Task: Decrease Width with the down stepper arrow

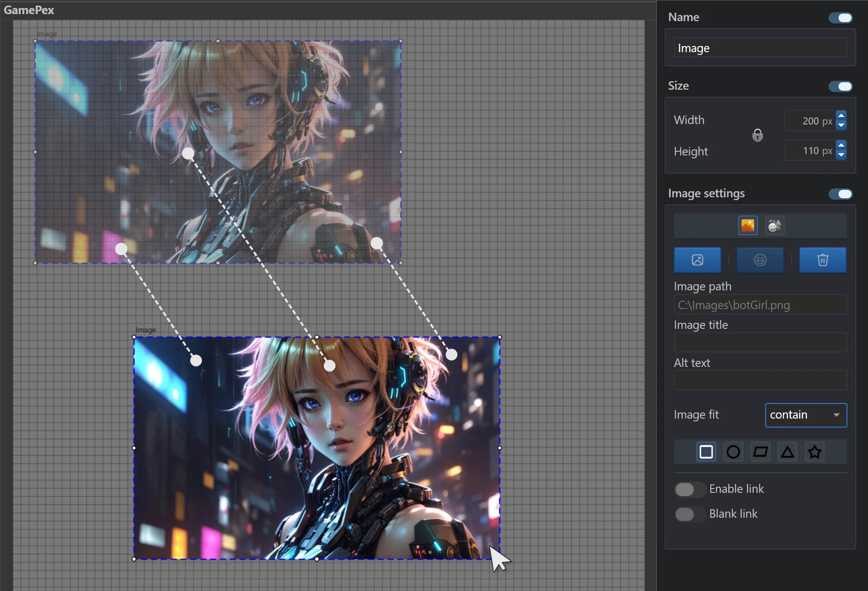Action: [x=841, y=125]
